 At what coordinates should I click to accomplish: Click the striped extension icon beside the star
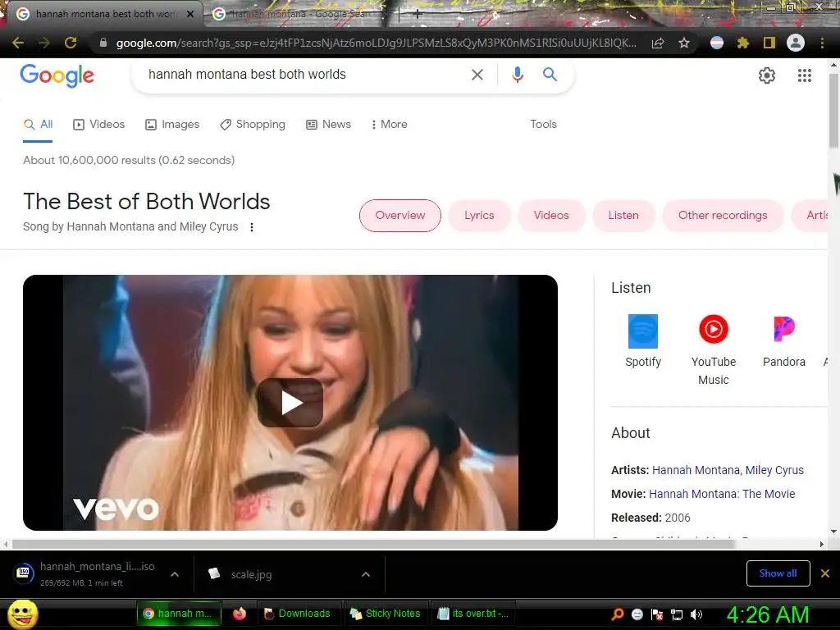pyautogui.click(x=717, y=43)
